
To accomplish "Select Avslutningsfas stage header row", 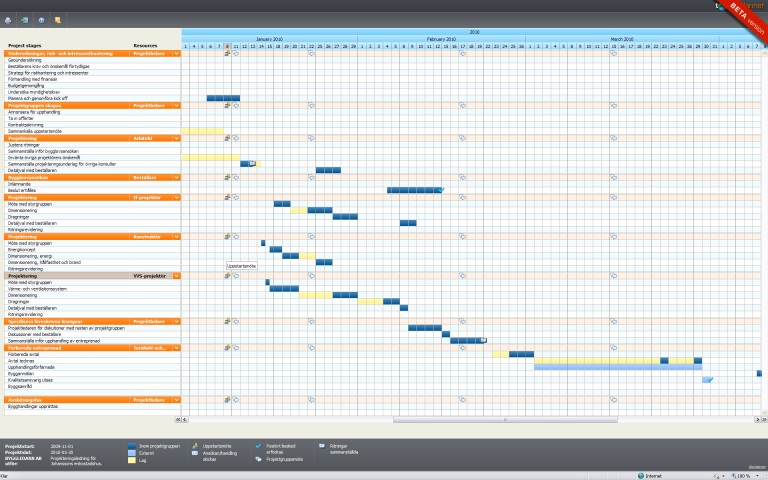I will click(x=93, y=400).
